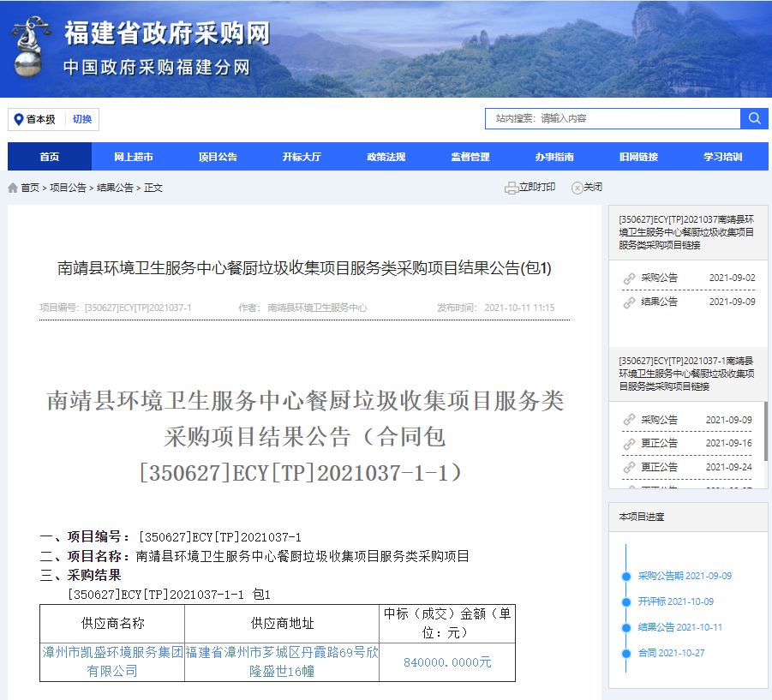
Task: Click the magnifier search button
Action: (x=754, y=118)
